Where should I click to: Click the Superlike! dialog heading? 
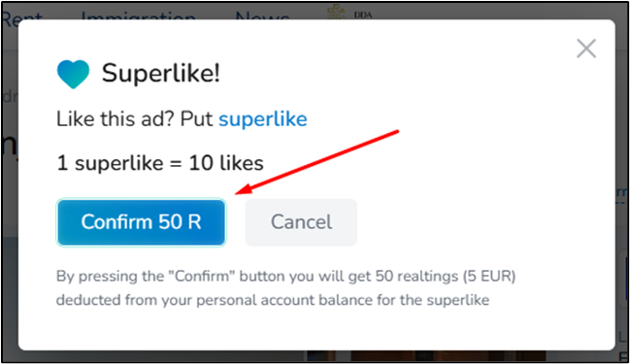pyautogui.click(x=161, y=74)
